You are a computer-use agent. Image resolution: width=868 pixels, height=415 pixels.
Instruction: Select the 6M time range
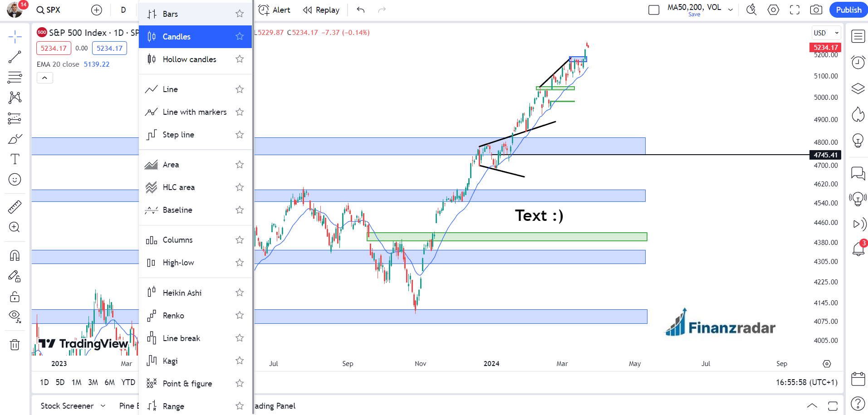pyautogui.click(x=109, y=382)
